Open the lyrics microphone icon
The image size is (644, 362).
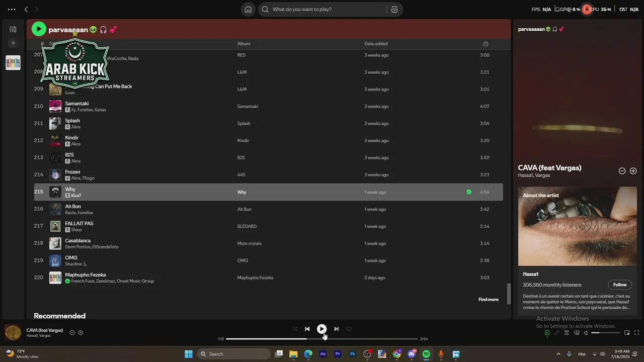click(556, 333)
